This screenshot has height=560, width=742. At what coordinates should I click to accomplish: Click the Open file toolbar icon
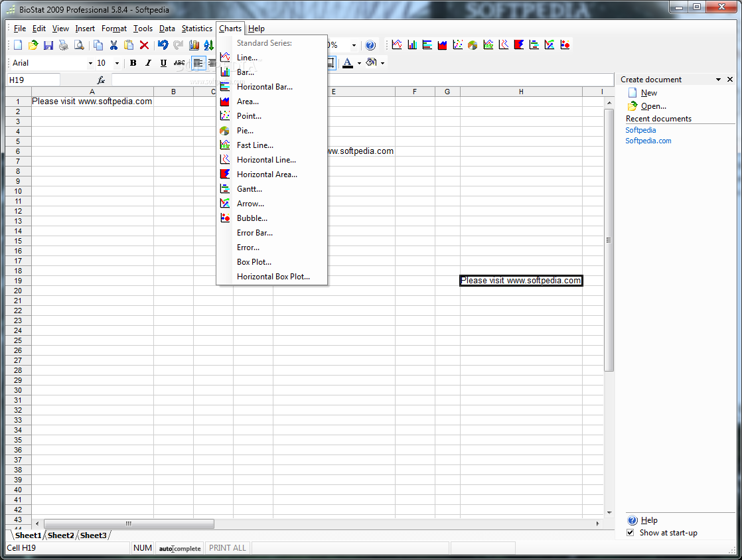33,45
